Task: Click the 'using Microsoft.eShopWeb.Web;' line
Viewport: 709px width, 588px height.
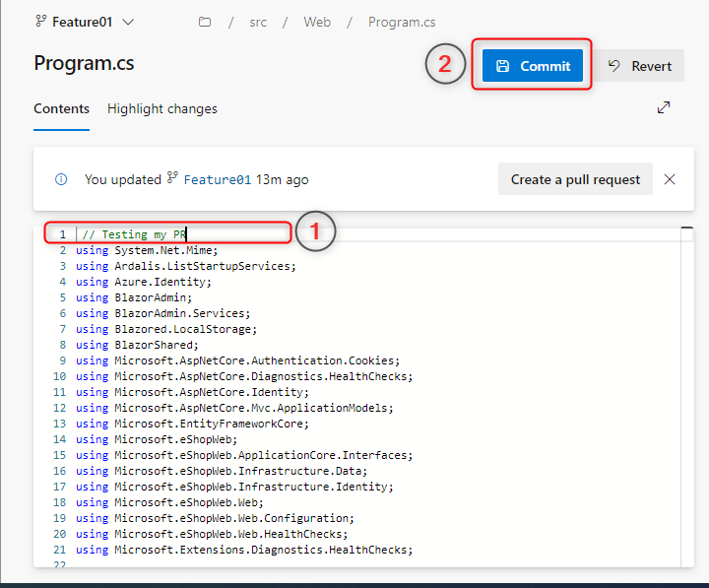Action: (x=169, y=502)
